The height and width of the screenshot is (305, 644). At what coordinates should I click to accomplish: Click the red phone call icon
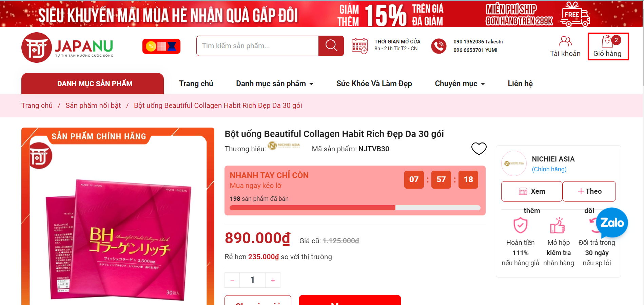tap(439, 46)
